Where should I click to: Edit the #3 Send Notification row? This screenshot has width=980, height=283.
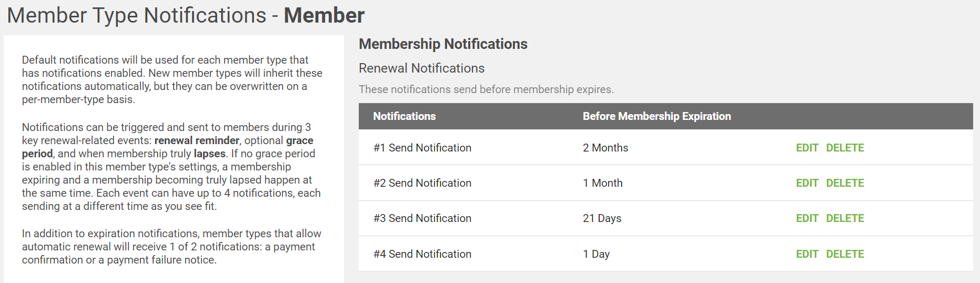807,218
